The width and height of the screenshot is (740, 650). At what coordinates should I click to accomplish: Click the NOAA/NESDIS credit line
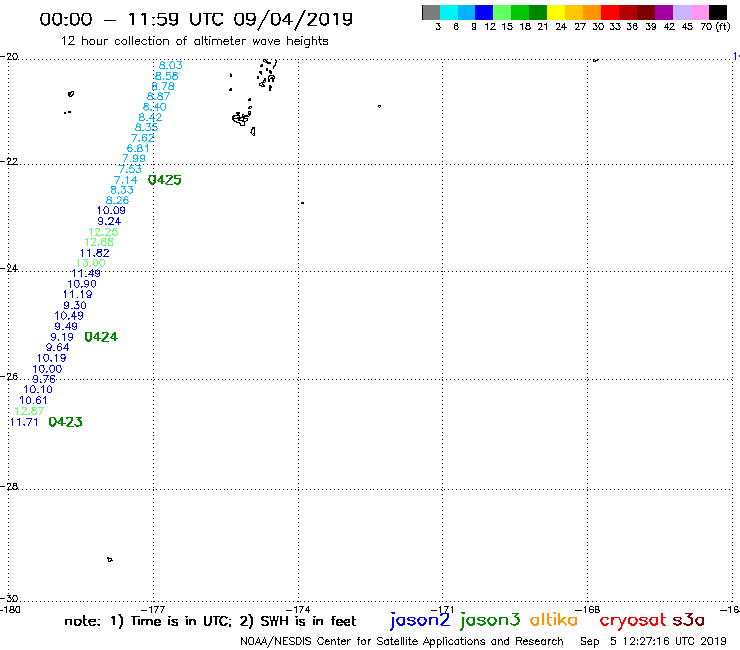click(402, 641)
